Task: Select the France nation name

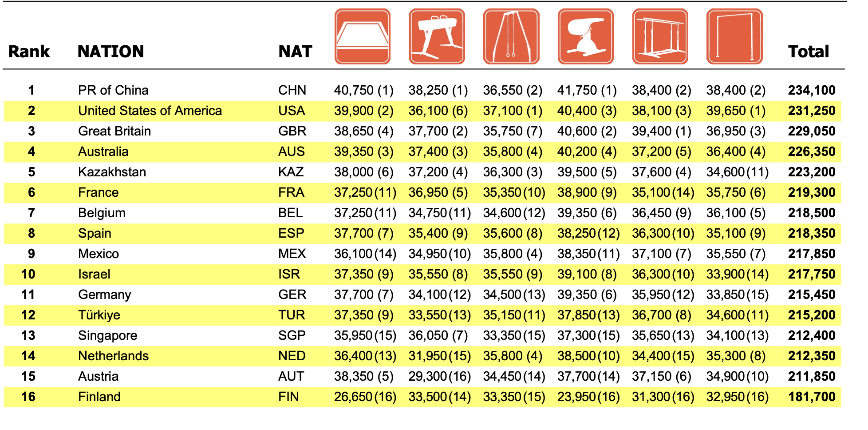Action: click(99, 192)
